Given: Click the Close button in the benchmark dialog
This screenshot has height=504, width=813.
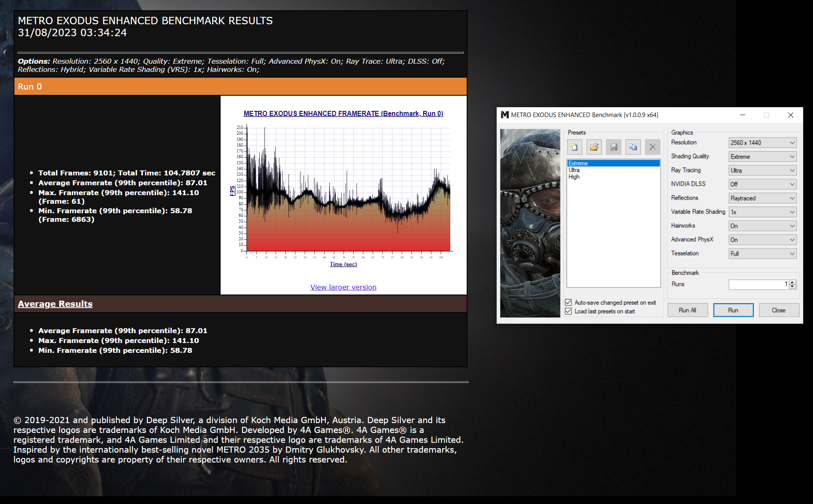Looking at the screenshot, I should [x=779, y=310].
